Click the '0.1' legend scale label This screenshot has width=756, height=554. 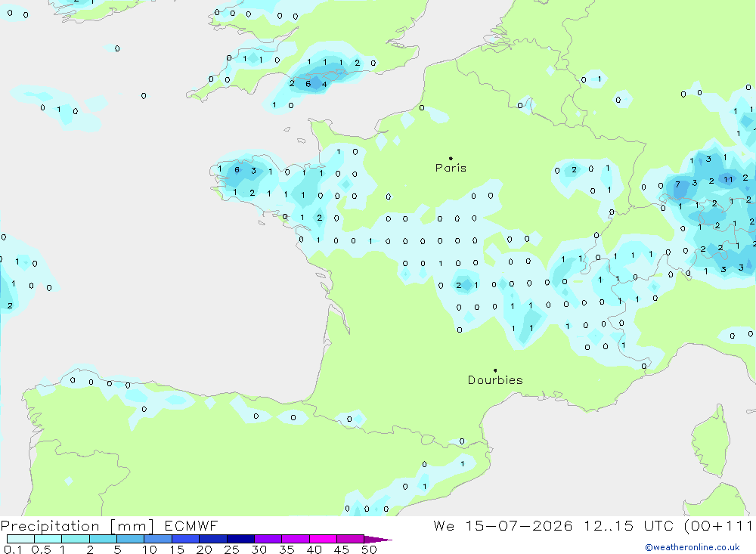[13, 549]
